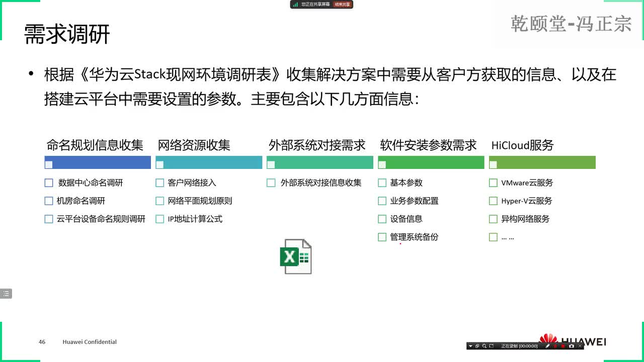Click the slide number 46

[x=42, y=342]
